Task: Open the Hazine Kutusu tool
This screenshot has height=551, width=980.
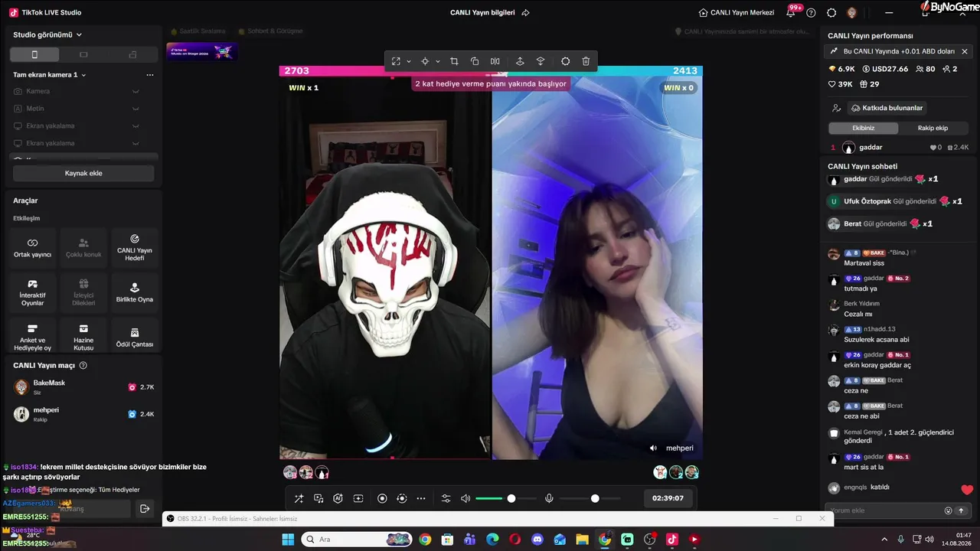Action: click(83, 337)
